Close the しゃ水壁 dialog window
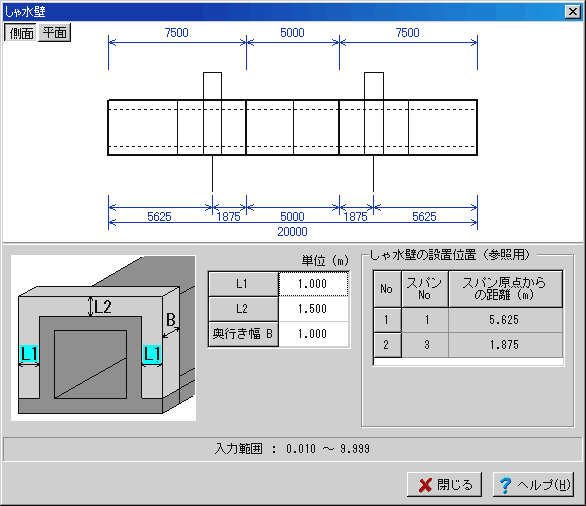The height and width of the screenshot is (506, 586). (573, 12)
